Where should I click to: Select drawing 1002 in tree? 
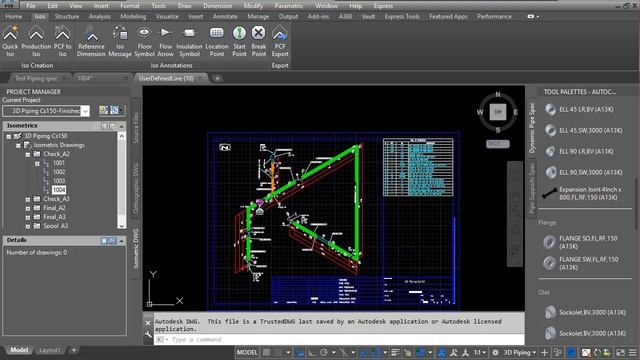58,172
